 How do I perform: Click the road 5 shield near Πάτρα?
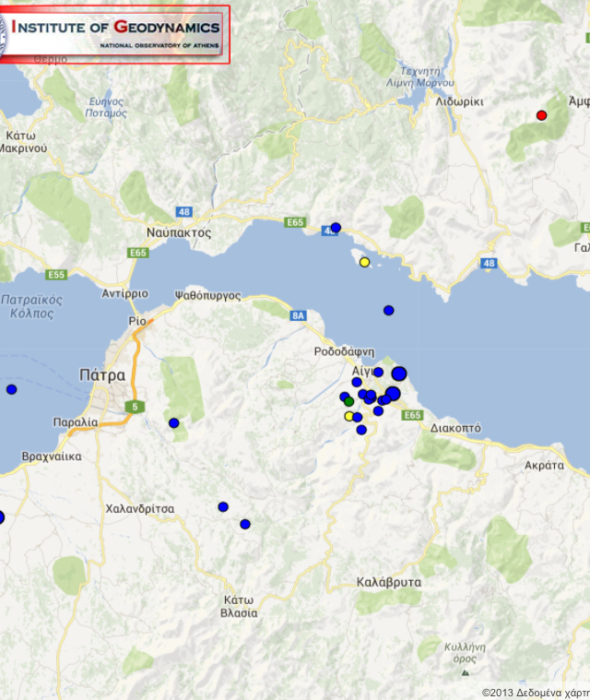[x=135, y=407]
